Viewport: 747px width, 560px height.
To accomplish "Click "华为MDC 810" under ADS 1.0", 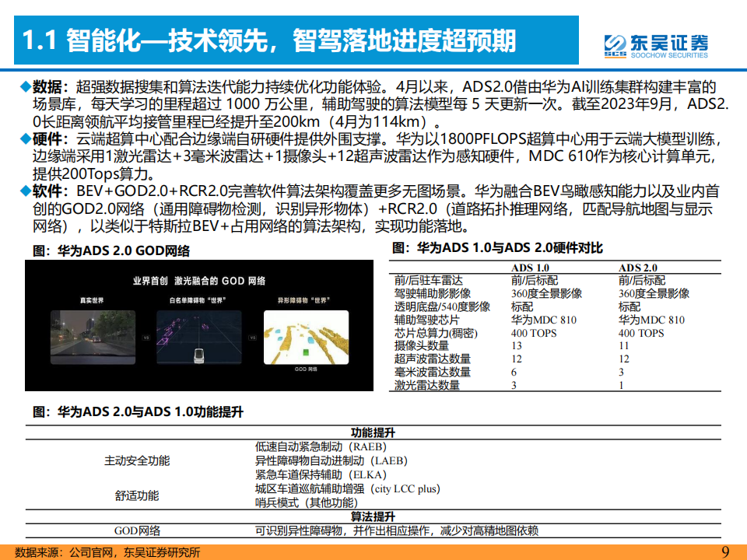I will (544, 320).
